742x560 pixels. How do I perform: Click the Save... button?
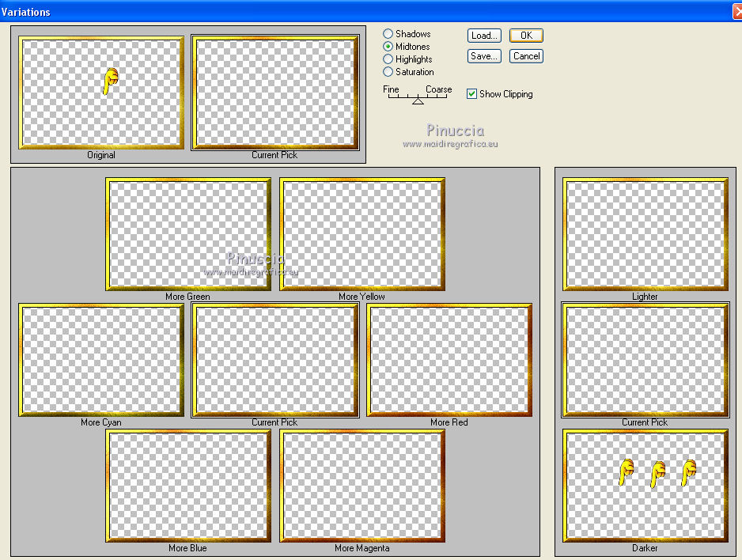click(484, 56)
